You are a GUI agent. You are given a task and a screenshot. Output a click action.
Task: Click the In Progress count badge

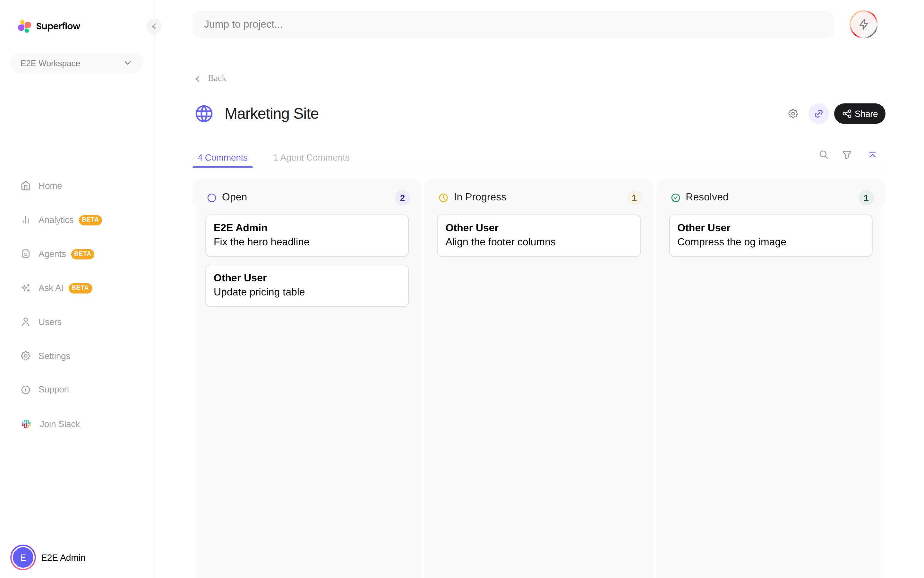[634, 197]
